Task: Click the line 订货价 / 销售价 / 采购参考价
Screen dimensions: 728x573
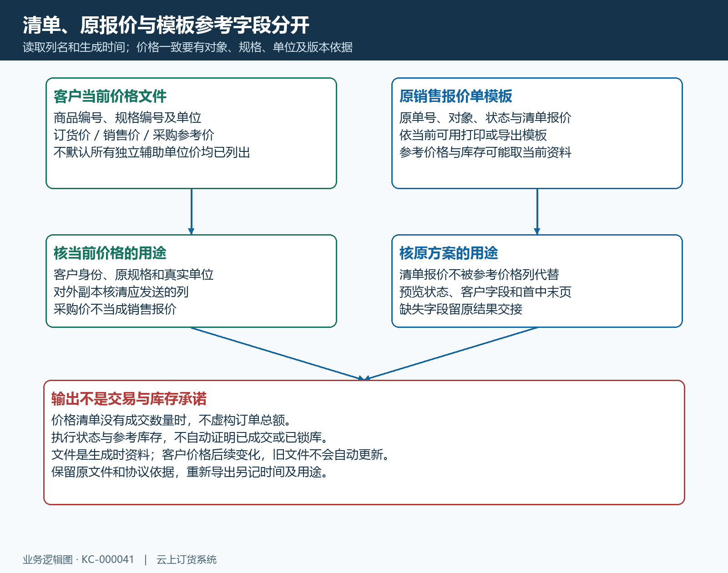Action: coord(134,135)
